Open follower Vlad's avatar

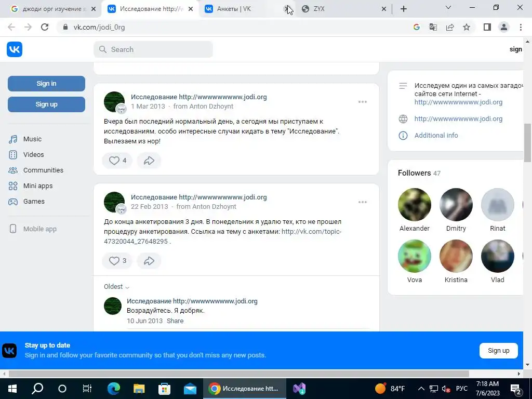(x=497, y=256)
